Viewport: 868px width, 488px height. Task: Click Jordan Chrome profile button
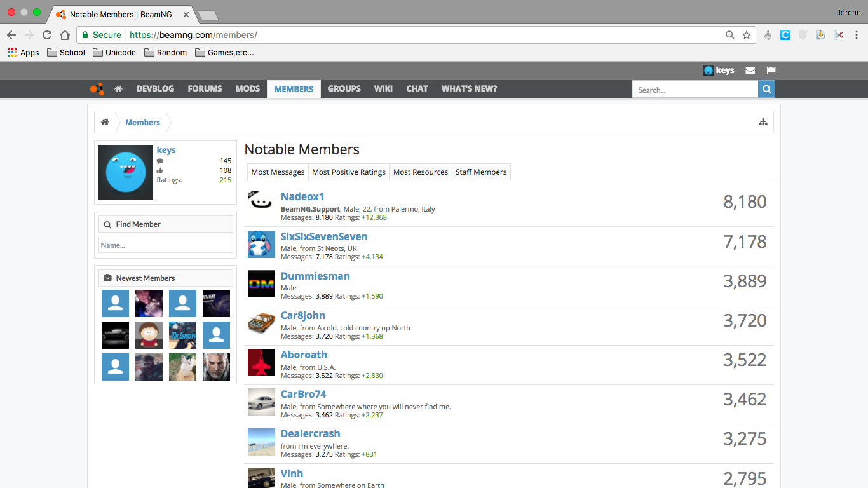pos(849,12)
